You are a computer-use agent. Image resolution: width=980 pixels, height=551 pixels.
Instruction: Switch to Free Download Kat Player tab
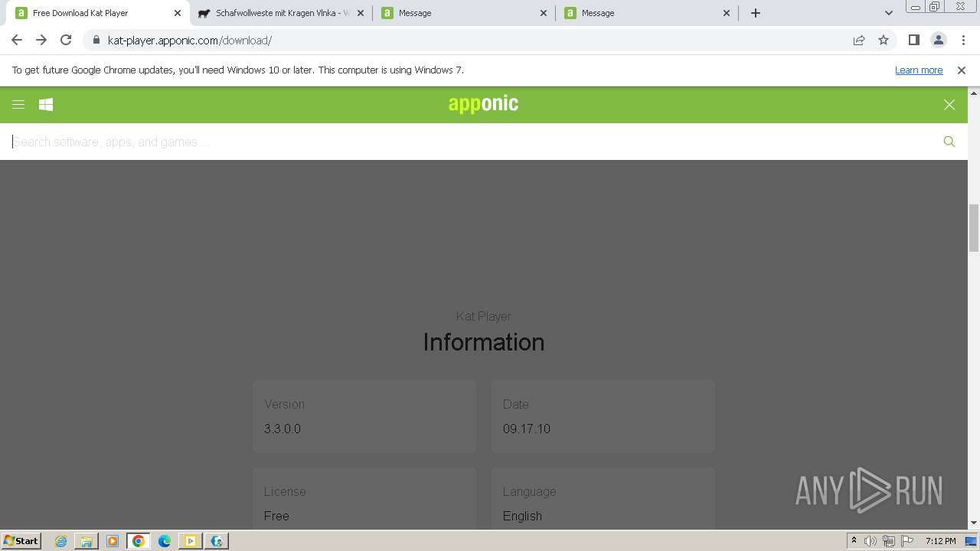[x=96, y=13]
